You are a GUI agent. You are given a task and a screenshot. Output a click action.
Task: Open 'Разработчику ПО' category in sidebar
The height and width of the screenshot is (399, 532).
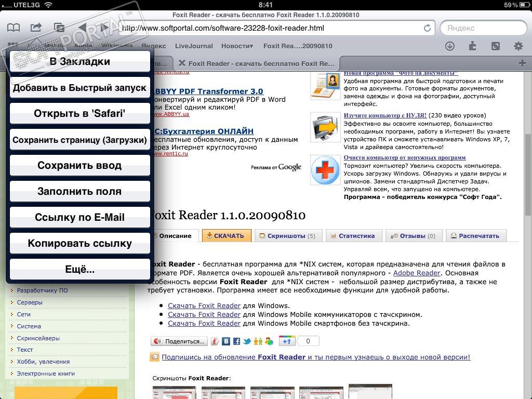(x=43, y=290)
